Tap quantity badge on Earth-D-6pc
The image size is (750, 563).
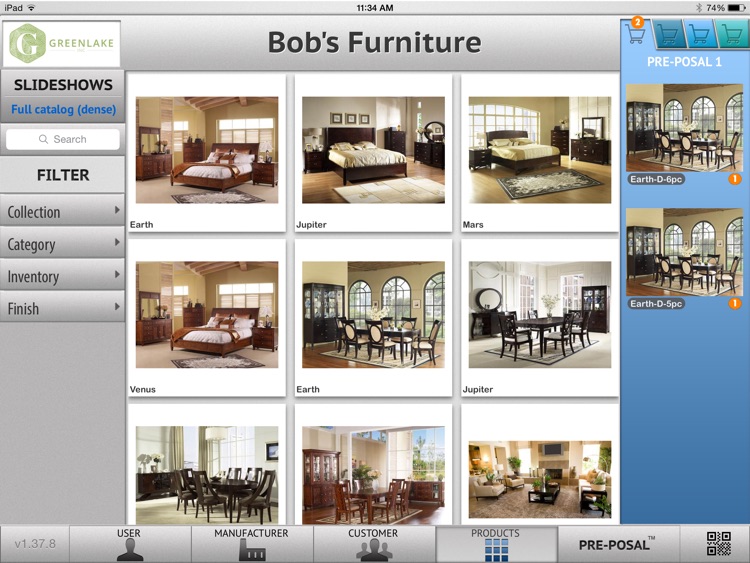[x=734, y=179]
